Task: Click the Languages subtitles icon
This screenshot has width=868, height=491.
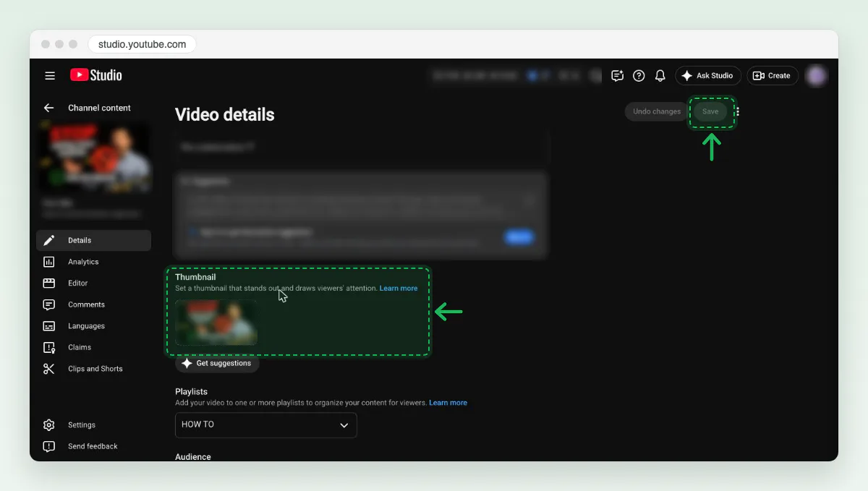Action: pyautogui.click(x=49, y=326)
